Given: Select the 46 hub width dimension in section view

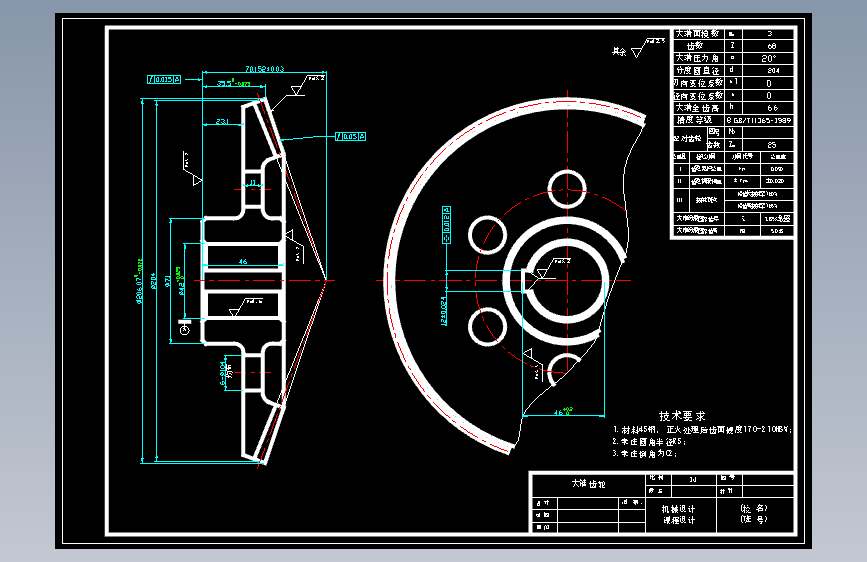Looking at the screenshot, I should pyautogui.click(x=243, y=262).
